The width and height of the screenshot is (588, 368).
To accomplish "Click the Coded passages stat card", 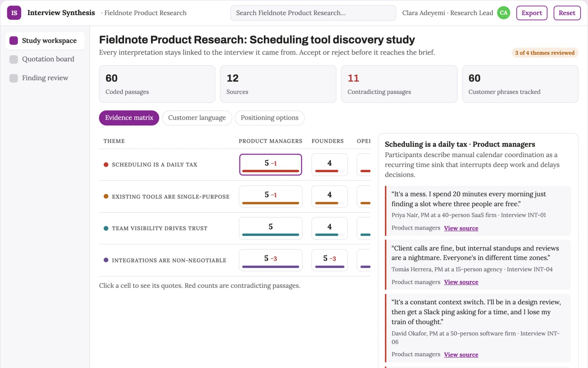I will pos(157,84).
